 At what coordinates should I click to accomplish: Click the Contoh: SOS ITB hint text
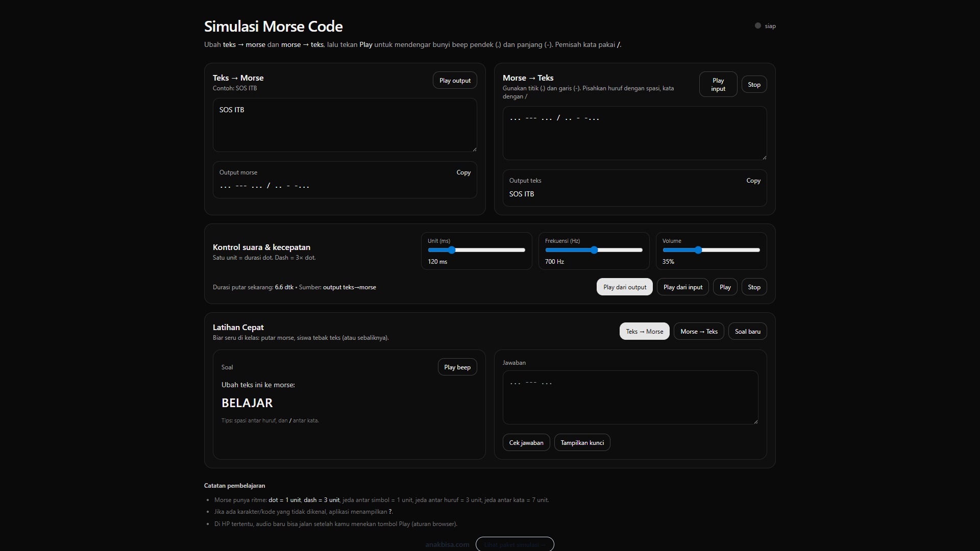click(235, 88)
